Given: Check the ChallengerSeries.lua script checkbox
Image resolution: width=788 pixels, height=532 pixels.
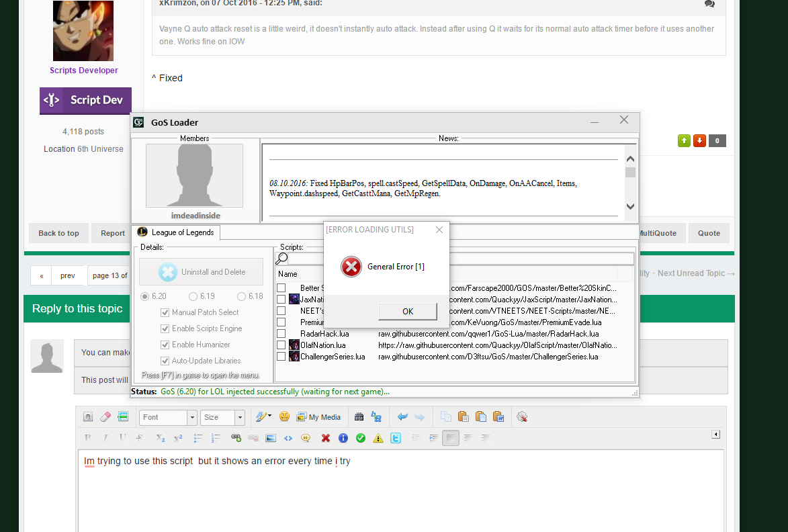Looking at the screenshot, I should pyautogui.click(x=281, y=357).
